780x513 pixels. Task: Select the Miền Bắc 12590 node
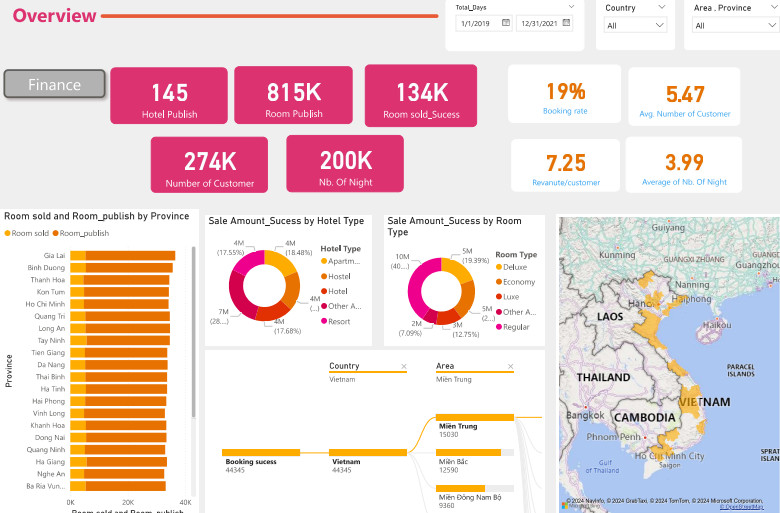point(475,452)
